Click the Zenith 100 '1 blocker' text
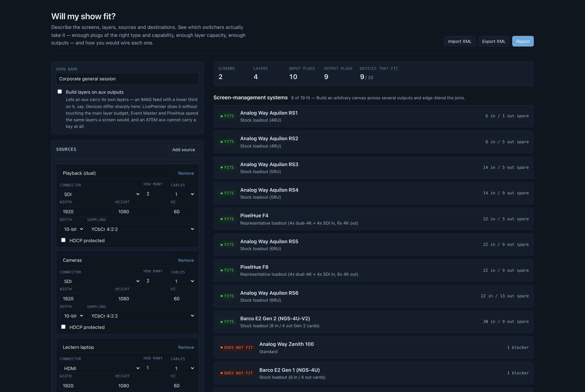Viewport: 585px width, 392px height. [518, 348]
